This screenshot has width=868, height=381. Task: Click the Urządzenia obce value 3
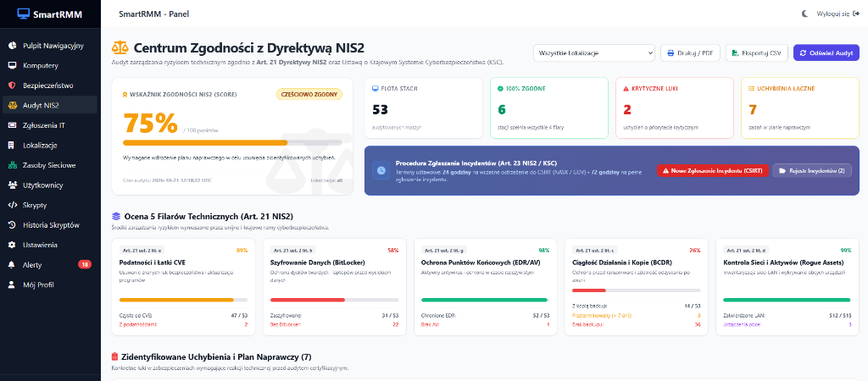click(x=849, y=324)
